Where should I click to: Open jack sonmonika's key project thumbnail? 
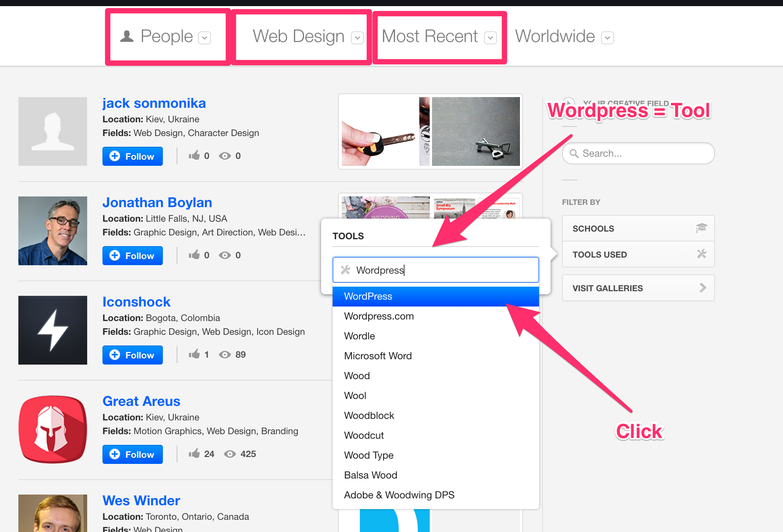[386, 131]
